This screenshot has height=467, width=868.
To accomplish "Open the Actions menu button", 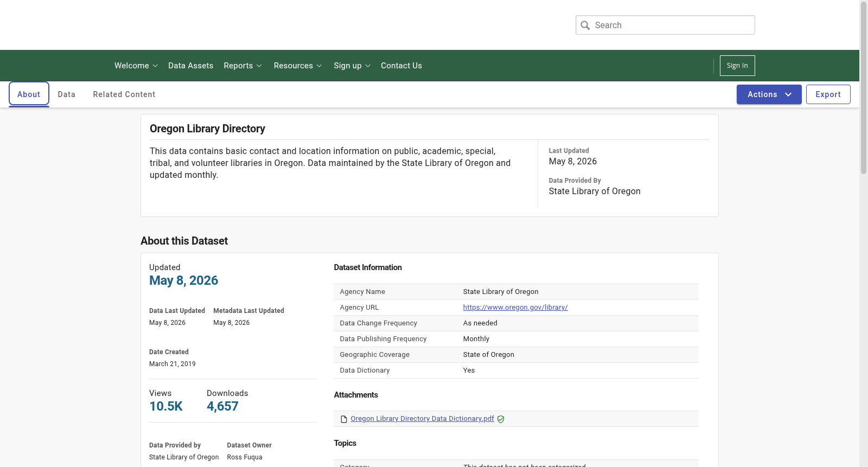I will tap(769, 94).
